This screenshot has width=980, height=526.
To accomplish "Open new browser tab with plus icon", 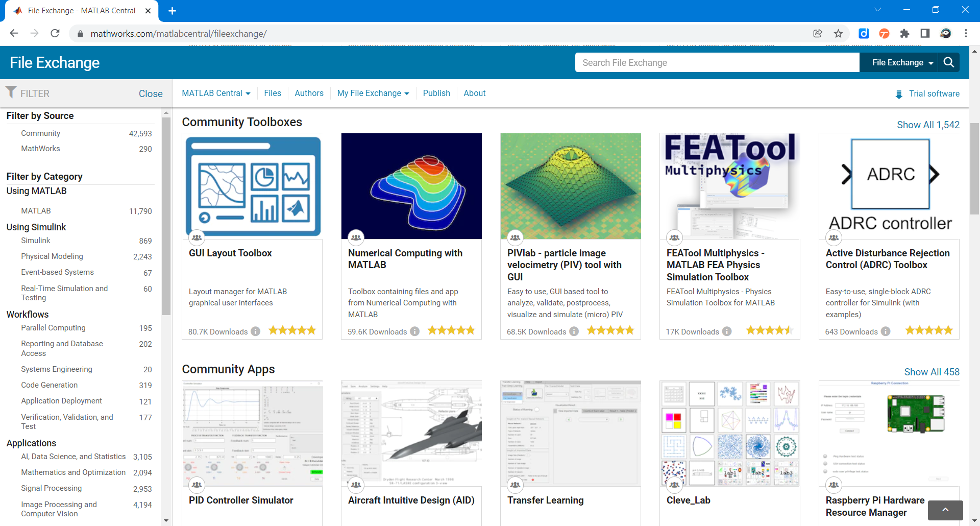I will tap(172, 11).
